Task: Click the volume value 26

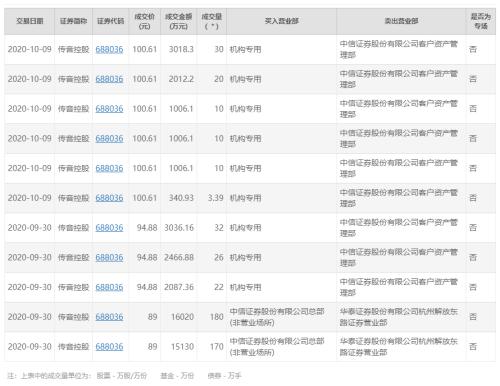Action: click(219, 257)
